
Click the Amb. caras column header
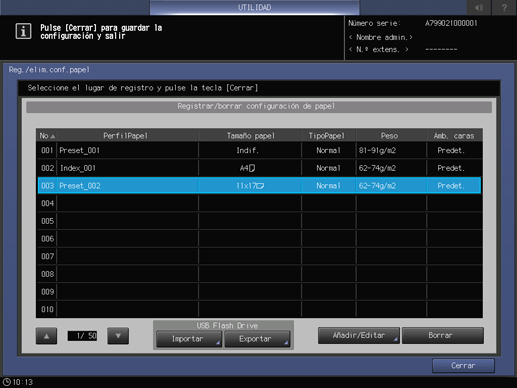click(454, 136)
